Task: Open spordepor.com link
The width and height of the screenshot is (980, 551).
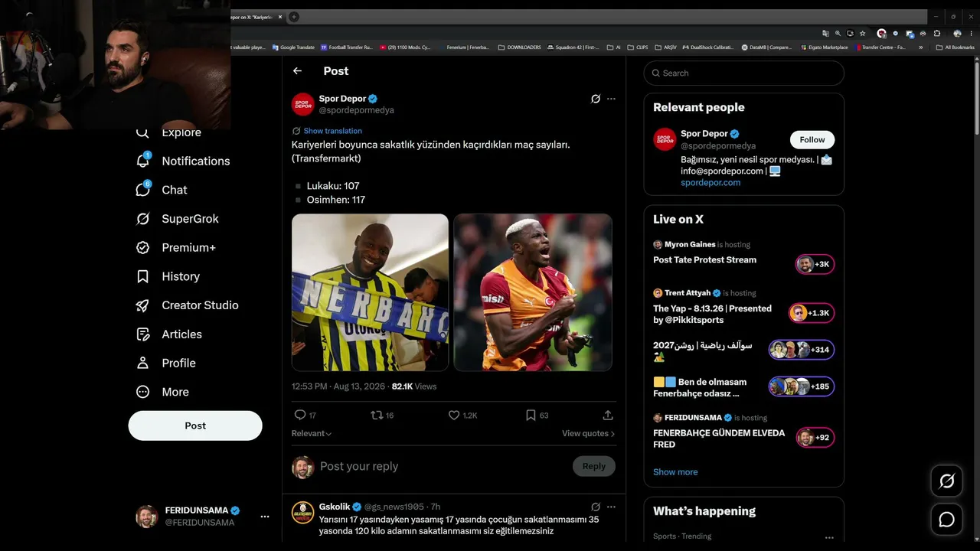Action: (x=710, y=183)
